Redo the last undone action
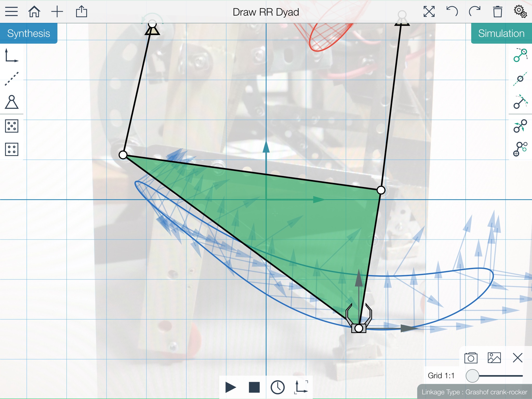Viewport: 532px width, 399px height. 475,12
